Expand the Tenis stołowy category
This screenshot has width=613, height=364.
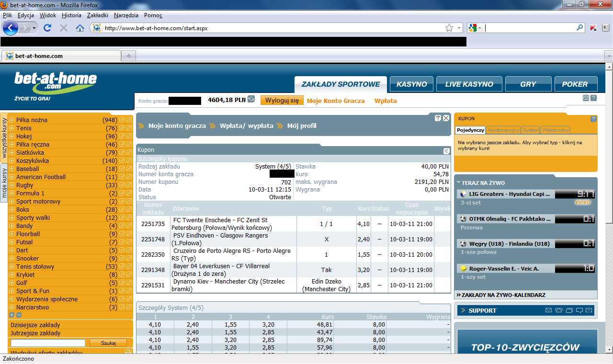point(11,266)
